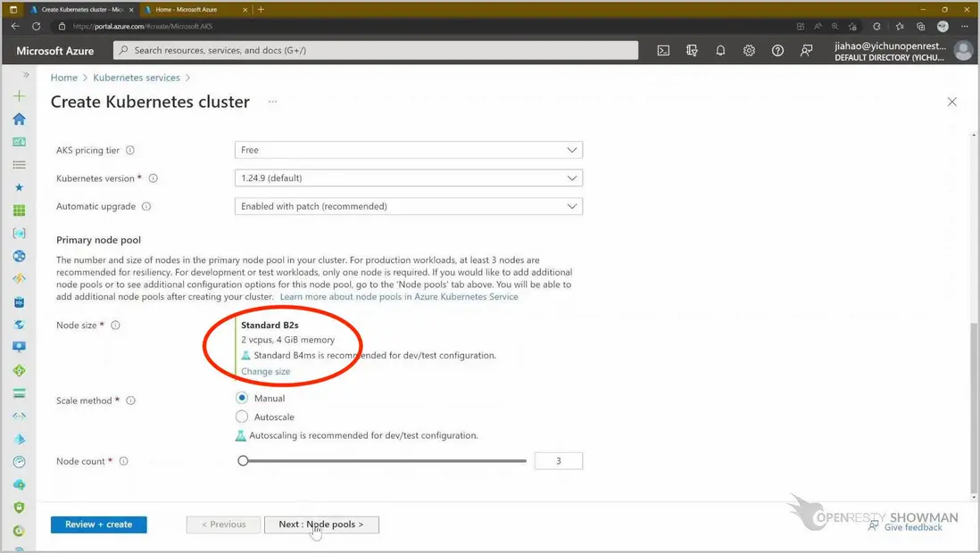Select Manual scale method radio button
Image resolution: width=980 pixels, height=553 pixels.
[x=242, y=398]
